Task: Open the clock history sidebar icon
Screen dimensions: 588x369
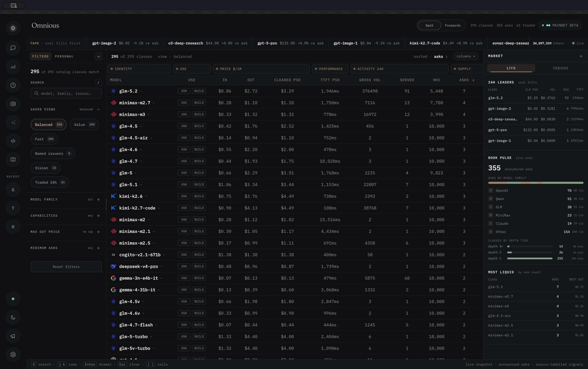Action: pyautogui.click(x=13, y=86)
